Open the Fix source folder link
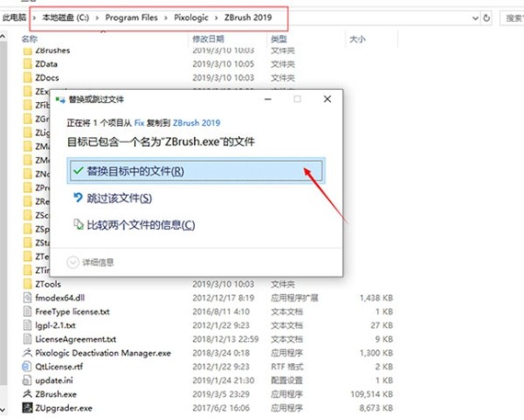The image size is (524, 420). pyautogui.click(x=139, y=123)
